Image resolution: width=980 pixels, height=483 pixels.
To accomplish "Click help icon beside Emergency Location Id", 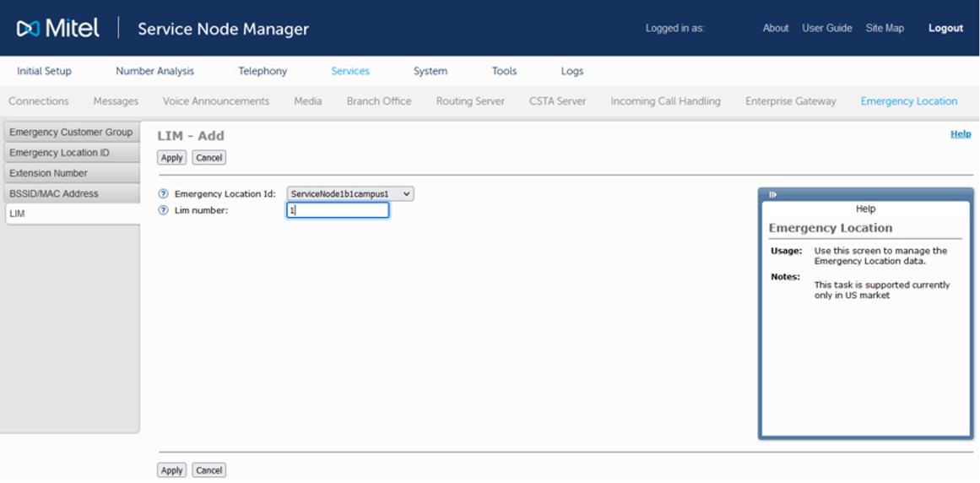I will tap(164, 194).
